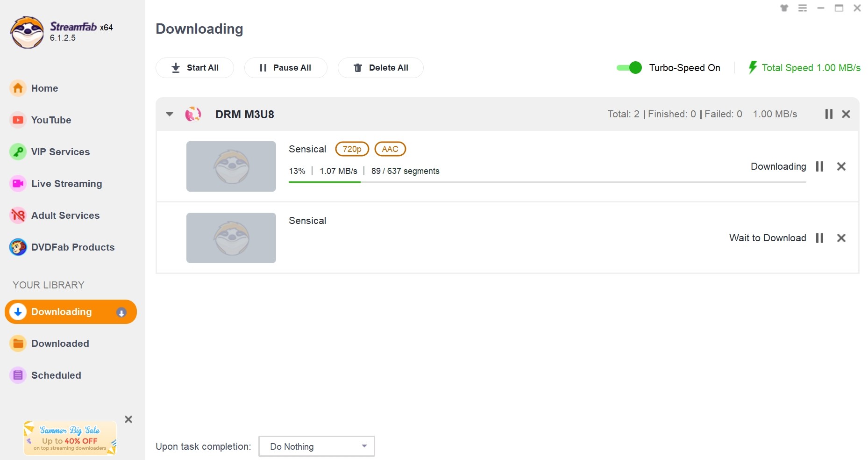The width and height of the screenshot is (868, 460).
Task: Click the Failed: 0 status text
Action: pyautogui.click(x=723, y=114)
